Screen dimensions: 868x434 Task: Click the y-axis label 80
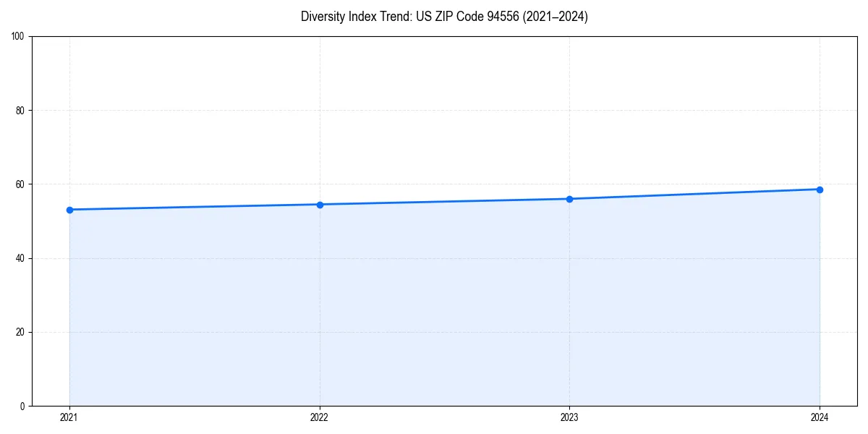pyautogui.click(x=21, y=111)
